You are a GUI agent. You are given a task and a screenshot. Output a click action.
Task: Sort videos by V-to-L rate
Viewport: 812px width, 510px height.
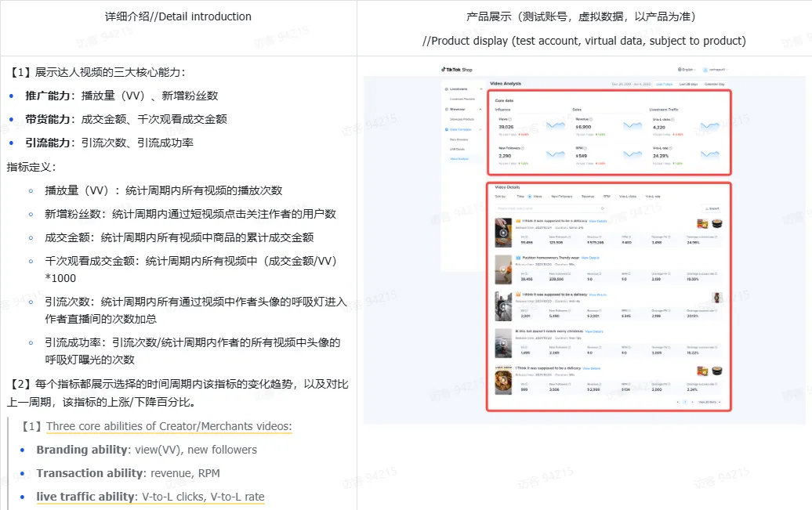(651, 196)
